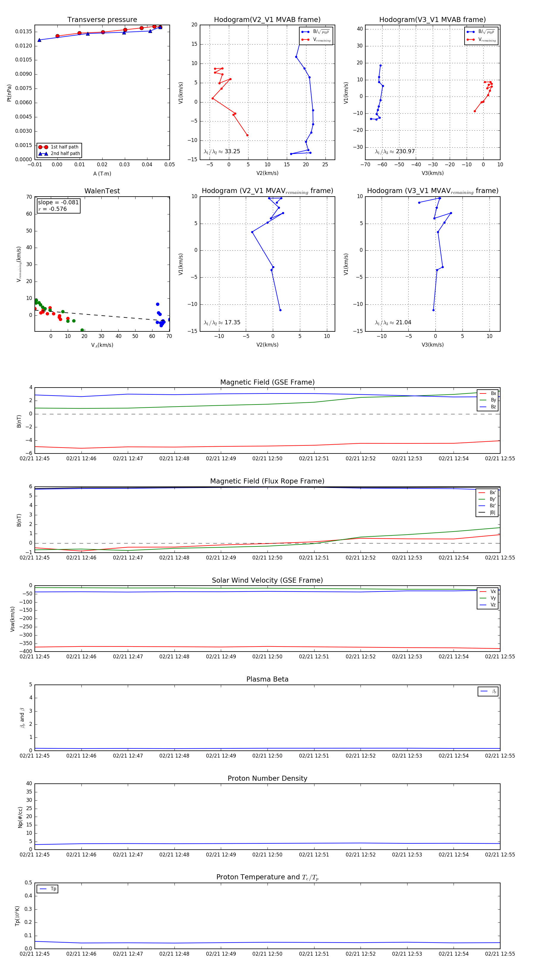The width and height of the screenshot is (535, 980).
Task: Click the "Solar Wind Velocity (GSE Frame)" title
Action: [267, 580]
